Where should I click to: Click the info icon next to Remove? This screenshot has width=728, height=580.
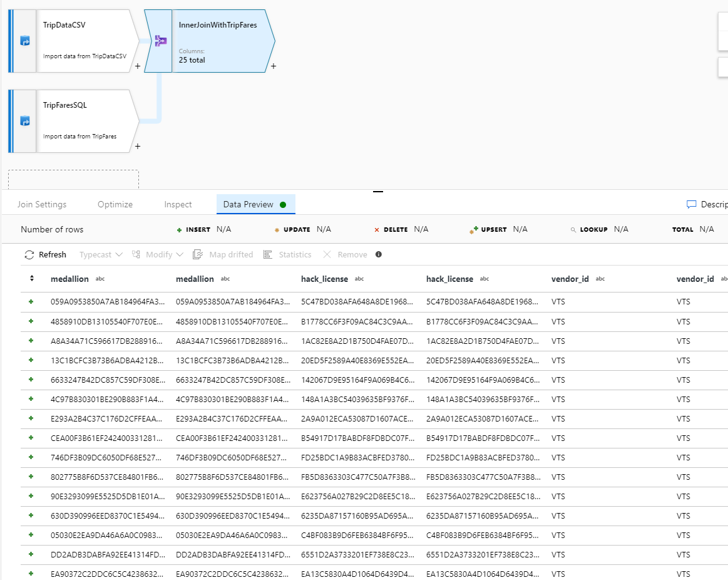pos(378,254)
